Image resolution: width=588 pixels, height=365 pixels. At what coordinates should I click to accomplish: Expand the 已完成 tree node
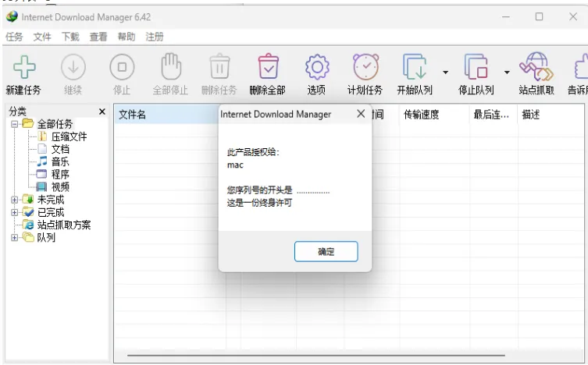(14, 212)
